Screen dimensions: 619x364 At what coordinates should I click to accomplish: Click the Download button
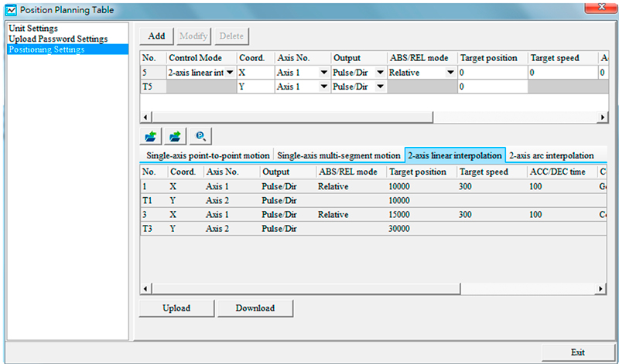255,308
